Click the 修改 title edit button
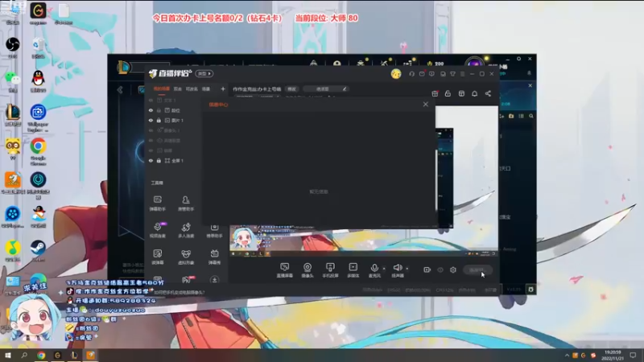Viewport: 644px width, 362px height. click(291, 89)
